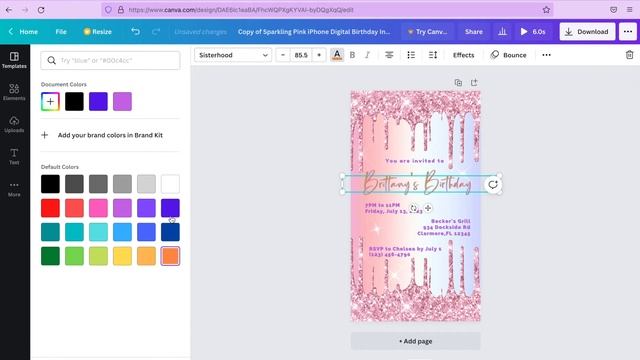This screenshot has height=360, width=640.
Task: Bookmark page with star icon
Action: [x=546, y=10]
